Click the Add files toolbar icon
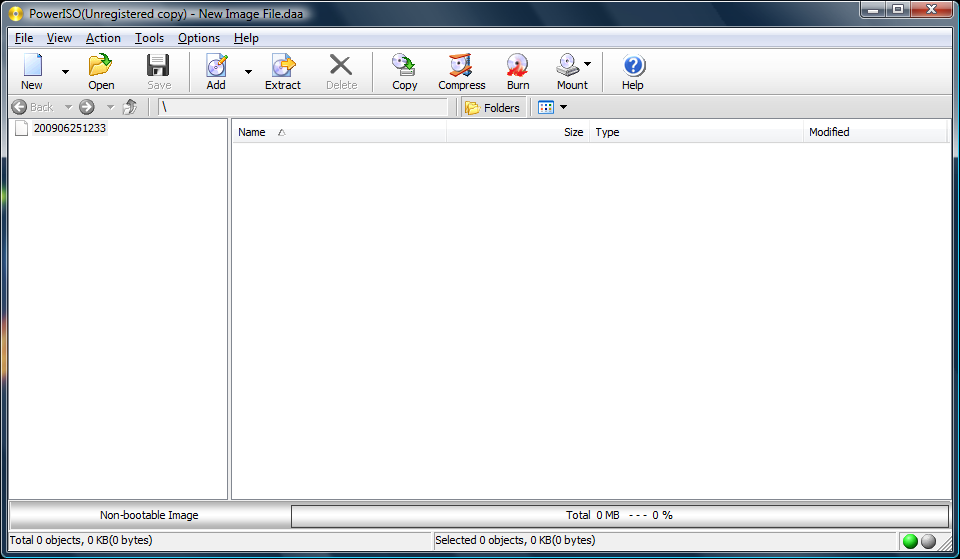This screenshot has height=559, width=960. 217,65
